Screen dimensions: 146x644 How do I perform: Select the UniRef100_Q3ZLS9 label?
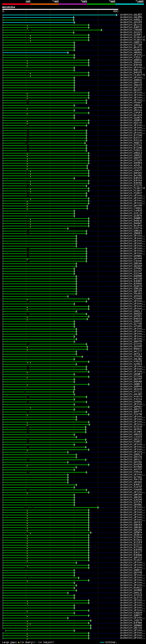click(131, 213)
